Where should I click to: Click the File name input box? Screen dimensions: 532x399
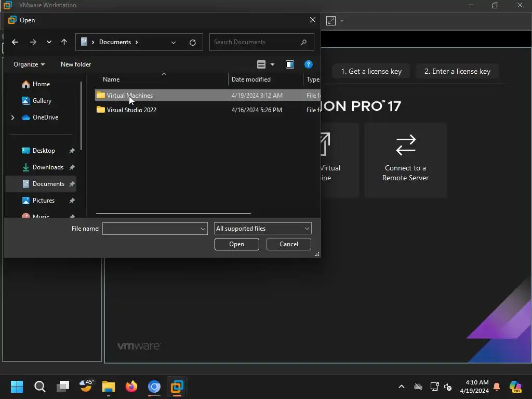tap(151, 229)
